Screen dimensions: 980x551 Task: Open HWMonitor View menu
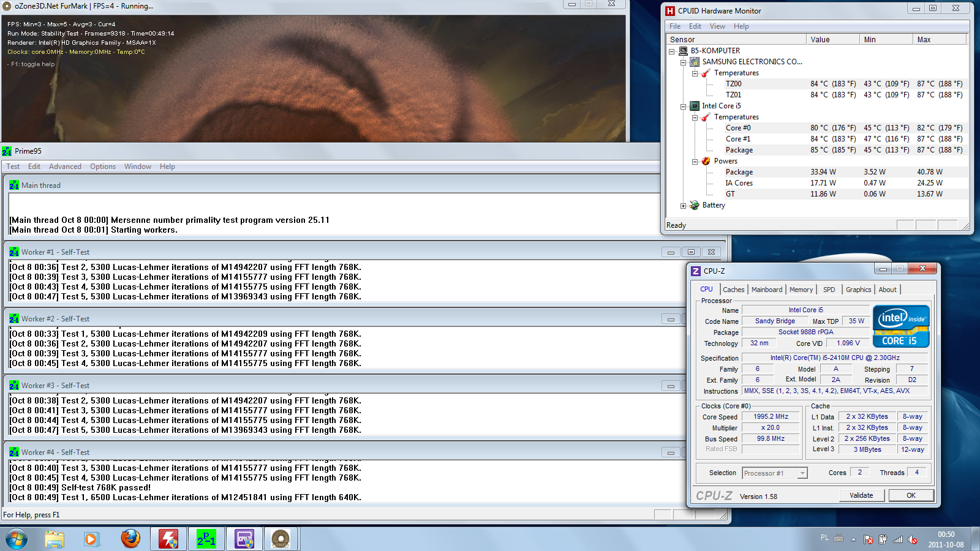click(717, 26)
